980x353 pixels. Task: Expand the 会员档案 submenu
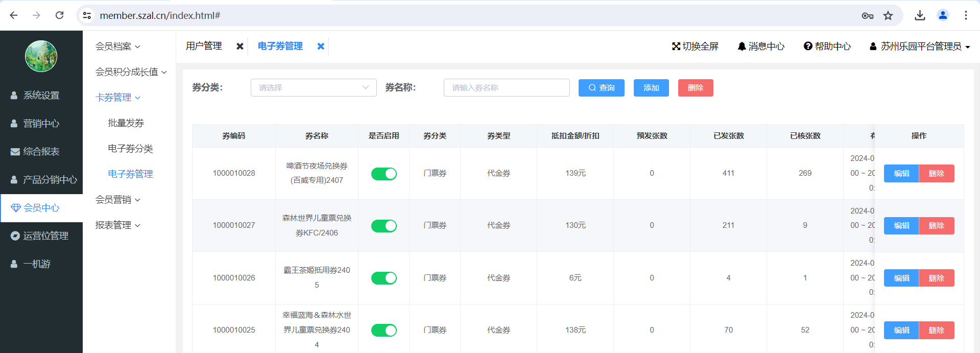(117, 46)
